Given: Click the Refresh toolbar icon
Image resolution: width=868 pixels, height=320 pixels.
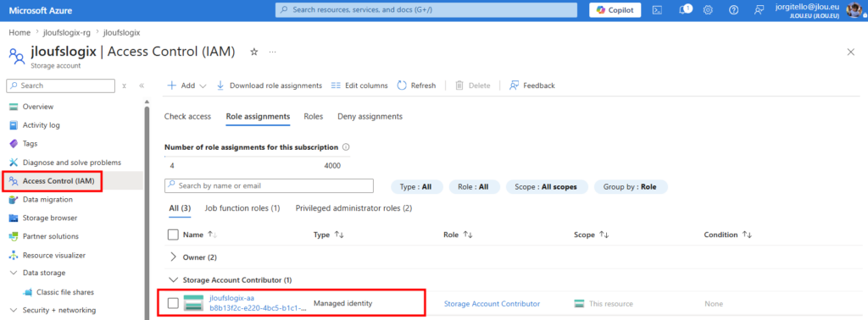Looking at the screenshot, I should pyautogui.click(x=402, y=86).
